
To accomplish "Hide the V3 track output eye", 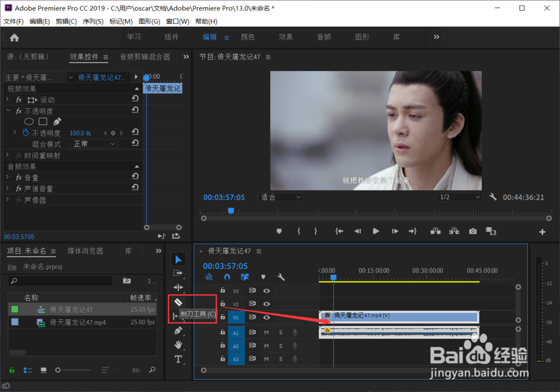I will coord(267,291).
